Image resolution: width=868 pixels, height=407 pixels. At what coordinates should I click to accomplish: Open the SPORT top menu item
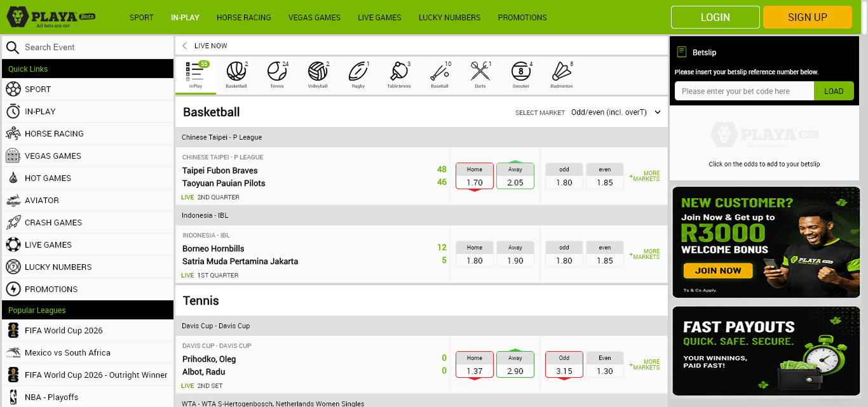pyautogui.click(x=142, y=18)
